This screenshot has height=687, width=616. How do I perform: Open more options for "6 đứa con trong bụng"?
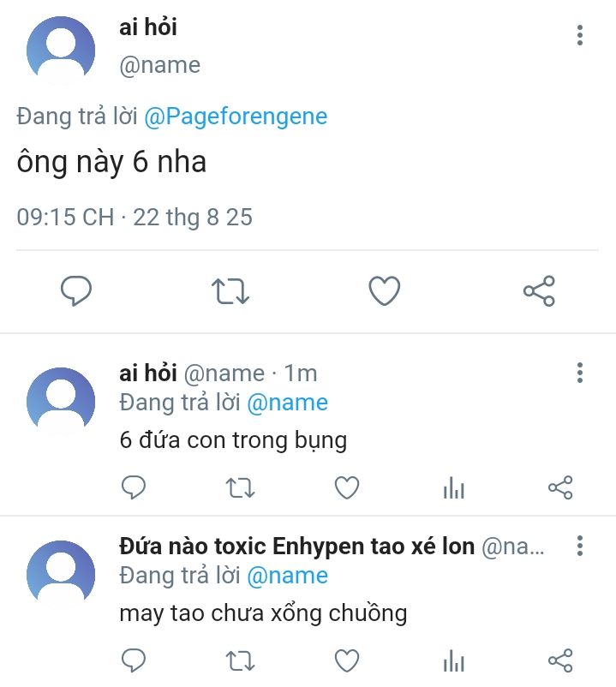coord(580,373)
